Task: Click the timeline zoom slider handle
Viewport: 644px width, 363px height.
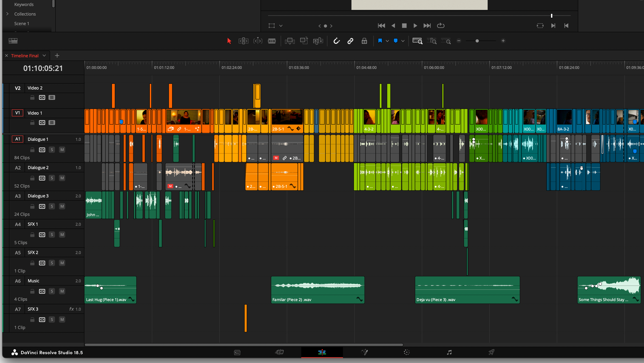Action: 477,41
